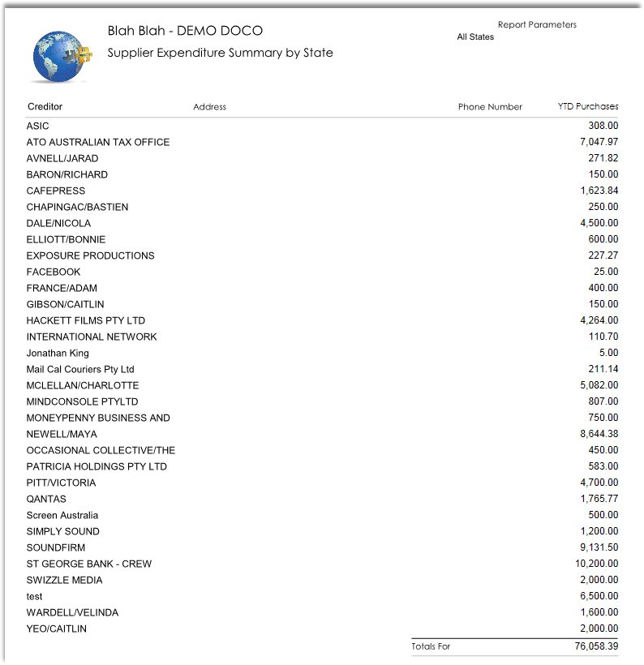The height and width of the screenshot is (665, 644).
Task: Select the CAFEPRESS creditor
Action: (56, 191)
